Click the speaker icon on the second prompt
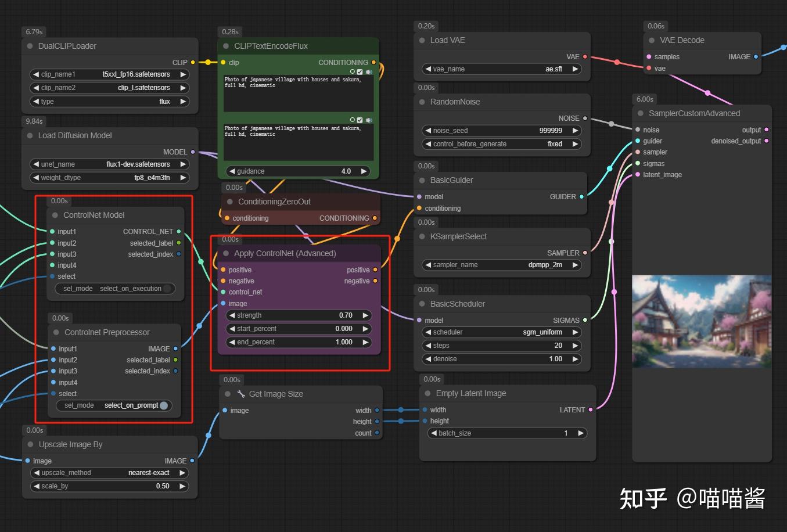787x532 pixels. tap(368, 120)
